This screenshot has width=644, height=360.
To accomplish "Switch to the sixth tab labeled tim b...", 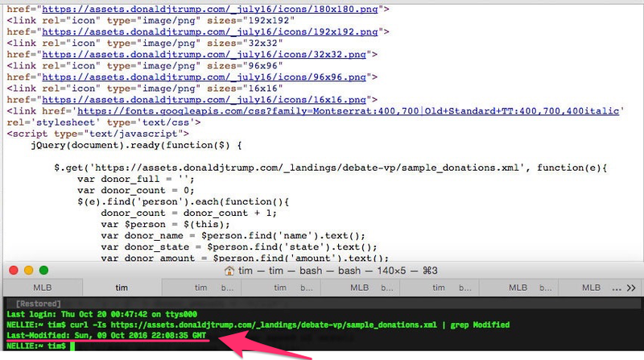I will [439, 288].
